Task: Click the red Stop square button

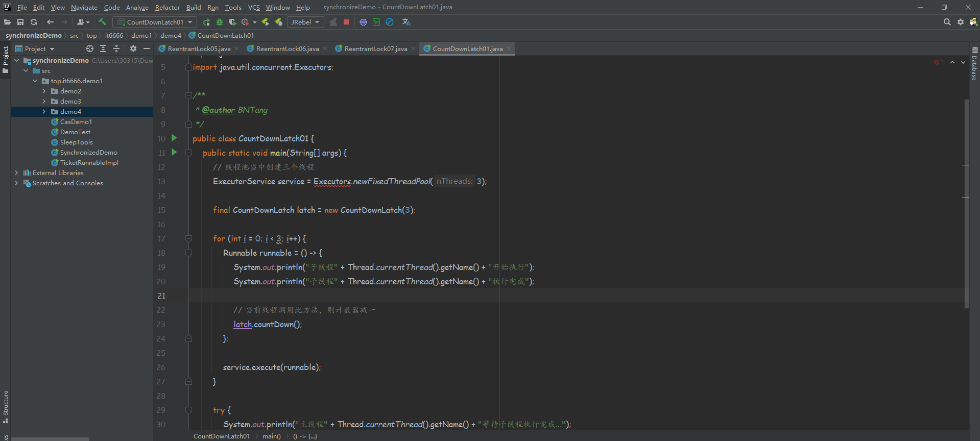Action: pos(346,22)
